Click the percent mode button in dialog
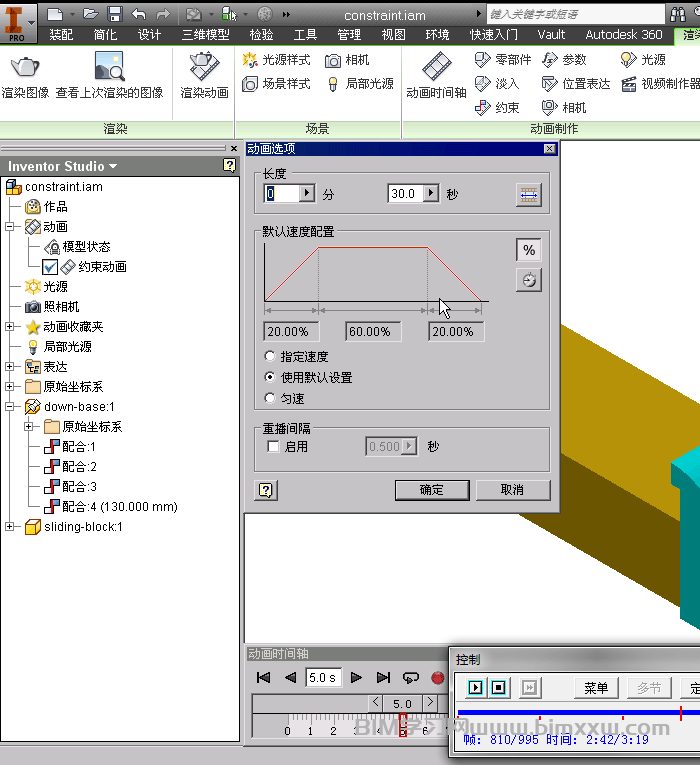Viewport: 700px width, 765px height. click(x=529, y=250)
